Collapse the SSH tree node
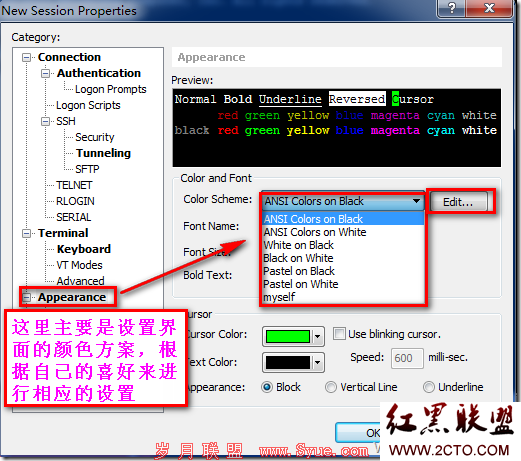Screen dimensions: 521x461 [x=45, y=121]
